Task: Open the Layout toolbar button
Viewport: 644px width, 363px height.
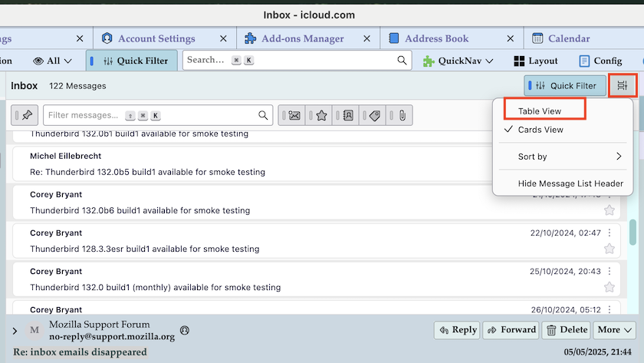Action: tap(536, 61)
